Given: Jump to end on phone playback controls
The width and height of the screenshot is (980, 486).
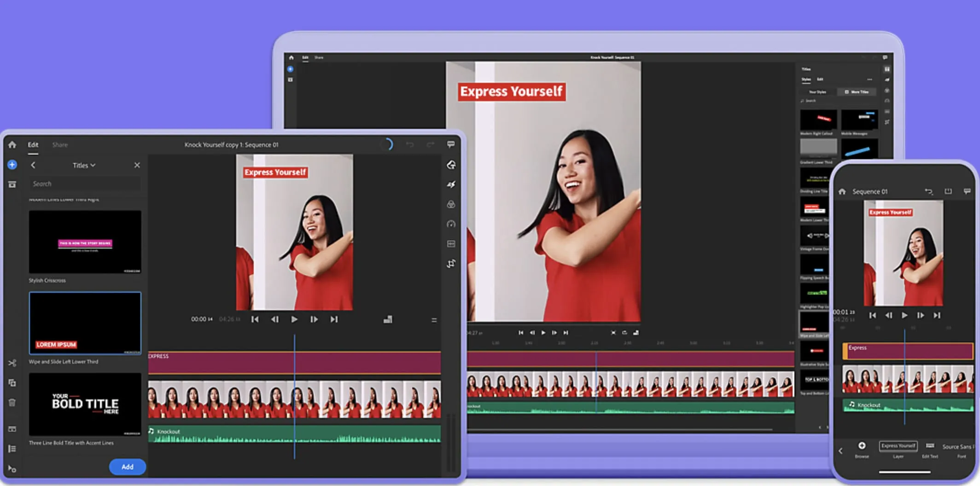Looking at the screenshot, I should [x=937, y=315].
